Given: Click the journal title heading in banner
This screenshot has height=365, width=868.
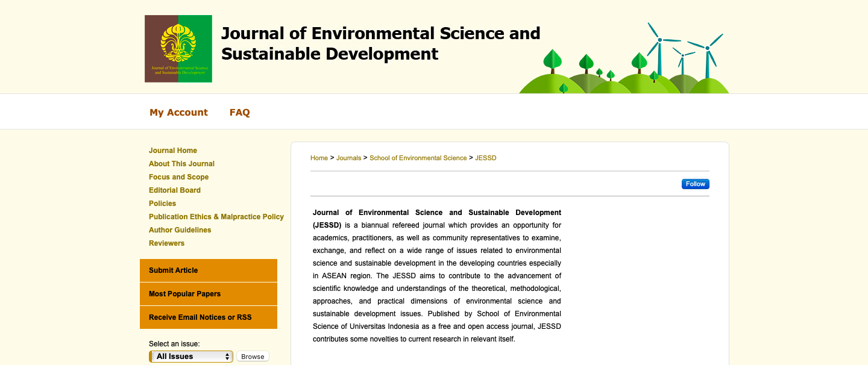Looking at the screenshot, I should (380, 43).
